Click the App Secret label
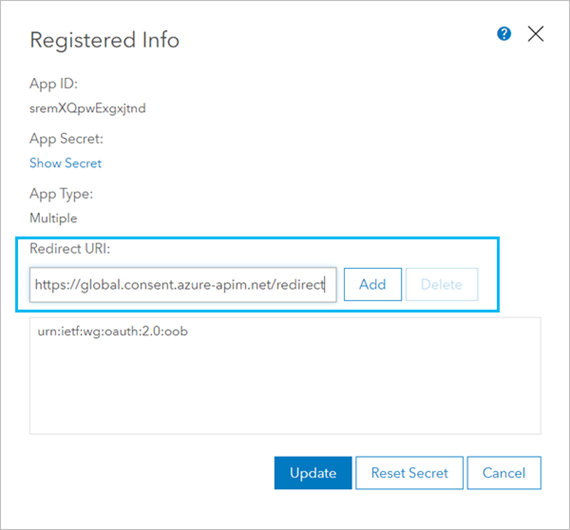The image size is (570, 530). [67, 139]
